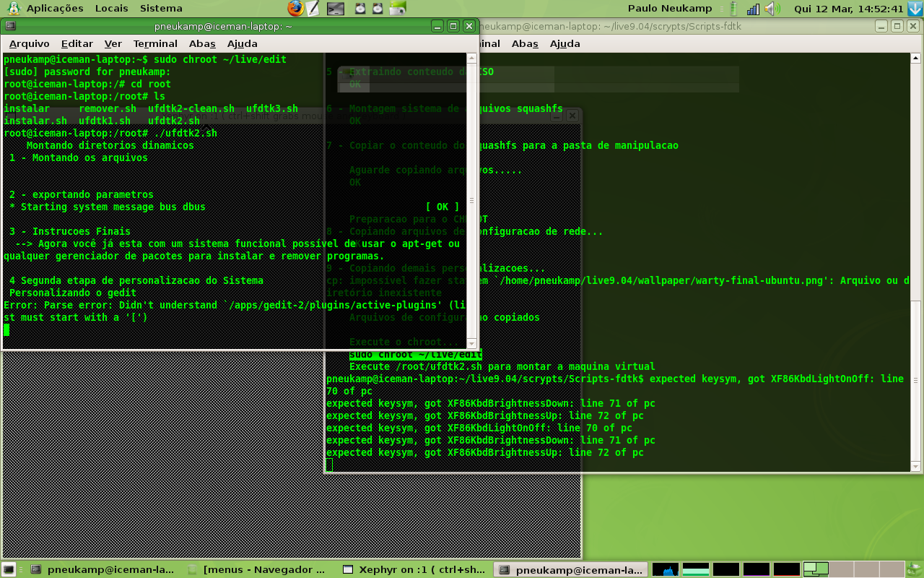Click 'Aguarde copiando arquivos' line in background terminal

tap(436, 170)
